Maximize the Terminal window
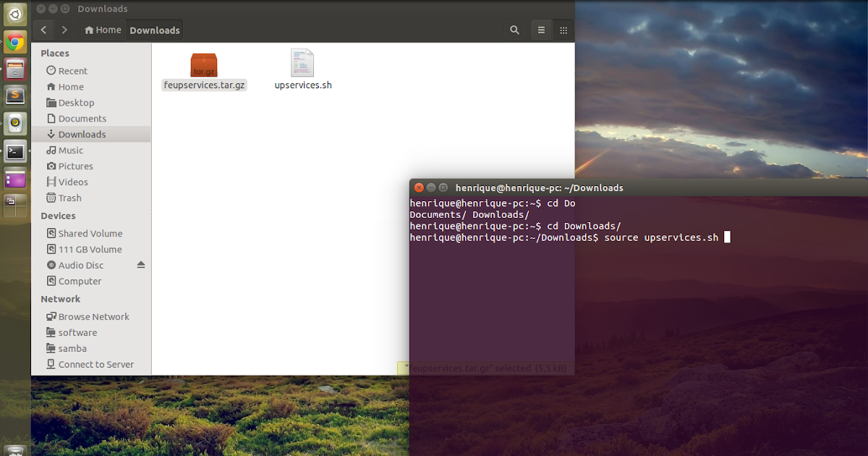This screenshot has width=868, height=456. click(x=443, y=187)
